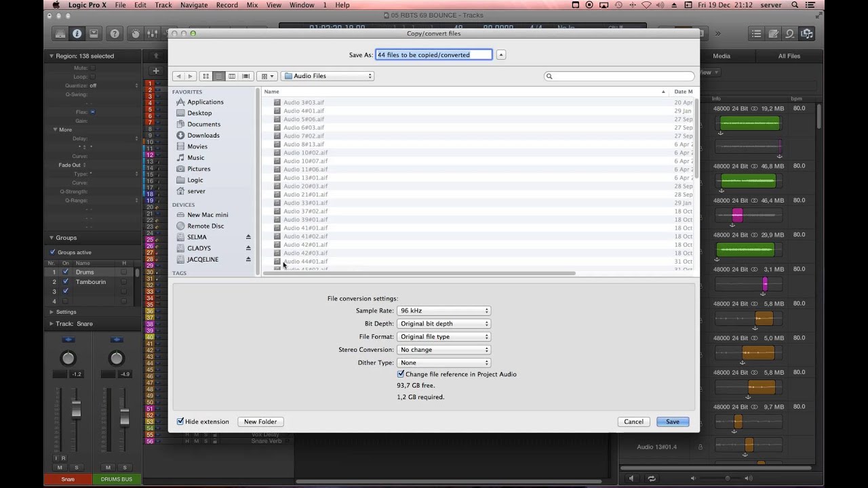Open the File Format dropdown

coord(443,336)
